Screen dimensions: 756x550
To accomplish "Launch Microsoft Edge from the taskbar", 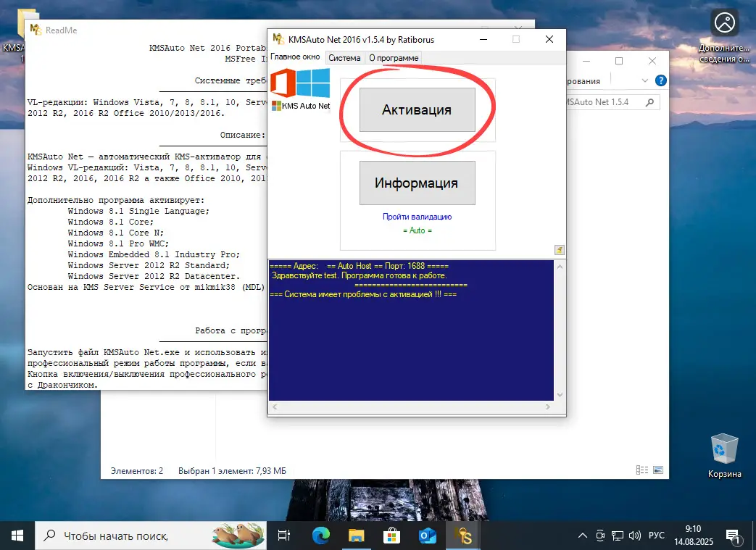I will coord(320,536).
